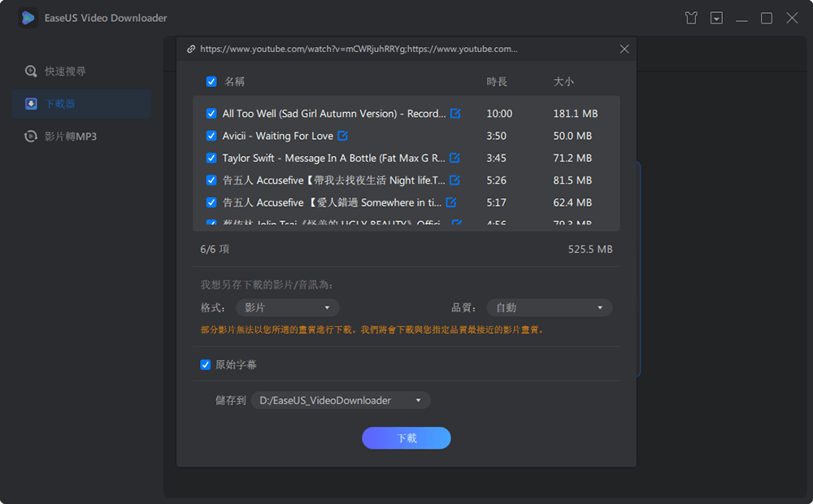Screen dimensions: 813x504
Task: Edit name of Avicii Waiting For Love
Action: click(343, 135)
